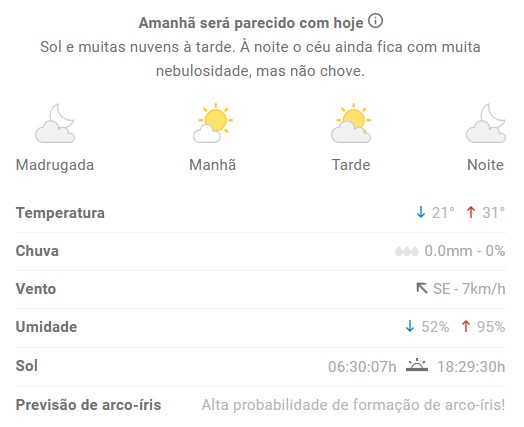Select the Tarde cloudy sun icon
Image resolution: width=524 pixels, height=427 pixels.
(x=351, y=123)
